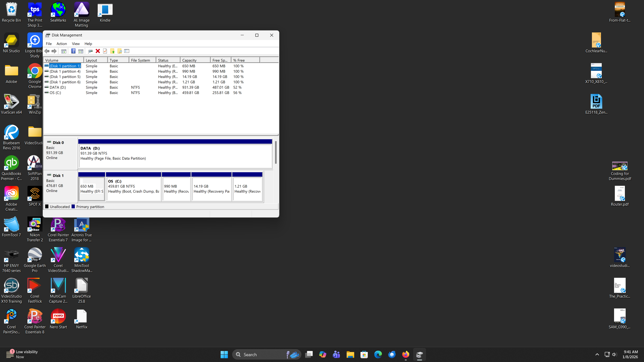Open the Kindle desktop icon
This screenshot has width=644, height=362.
105,12
